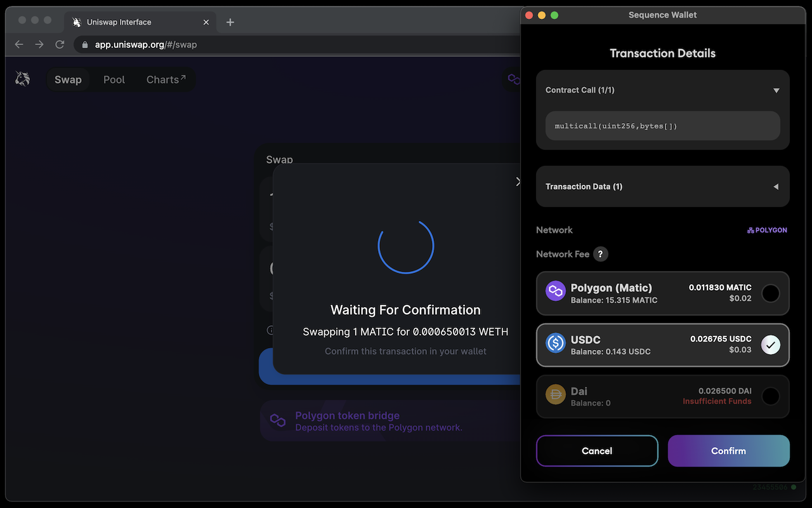The image size is (812, 508).
Task: Select the Uniswap Interface browser tab
Action: 140,22
